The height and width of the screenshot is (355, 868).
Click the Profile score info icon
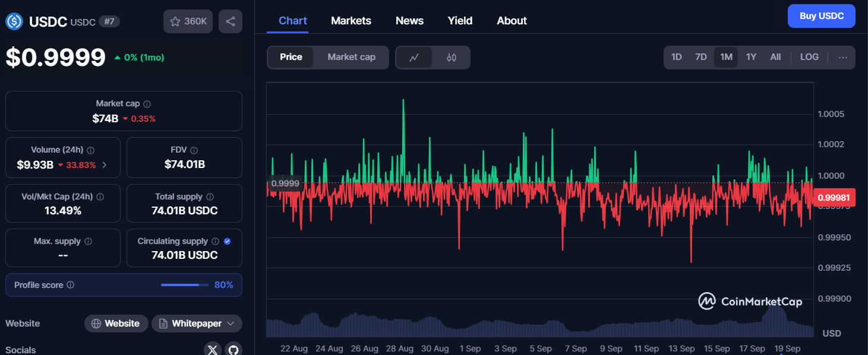[x=71, y=285]
